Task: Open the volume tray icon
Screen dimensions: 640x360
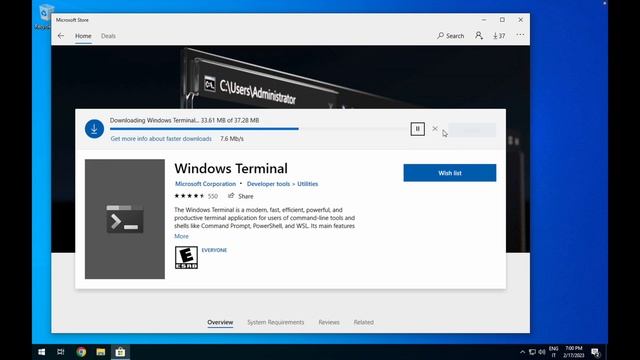Action: 542,352
